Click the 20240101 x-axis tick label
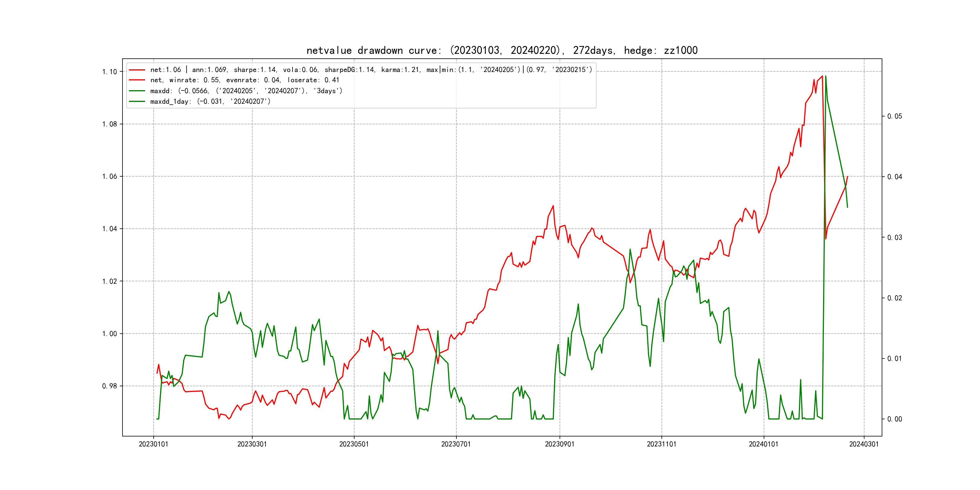This screenshot has width=980, height=490. tap(763, 444)
